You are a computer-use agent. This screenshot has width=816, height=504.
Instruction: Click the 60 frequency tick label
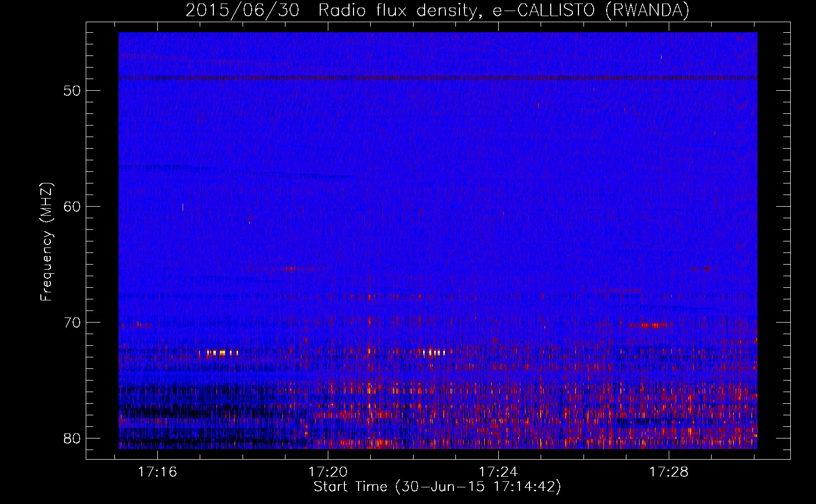pos(73,207)
